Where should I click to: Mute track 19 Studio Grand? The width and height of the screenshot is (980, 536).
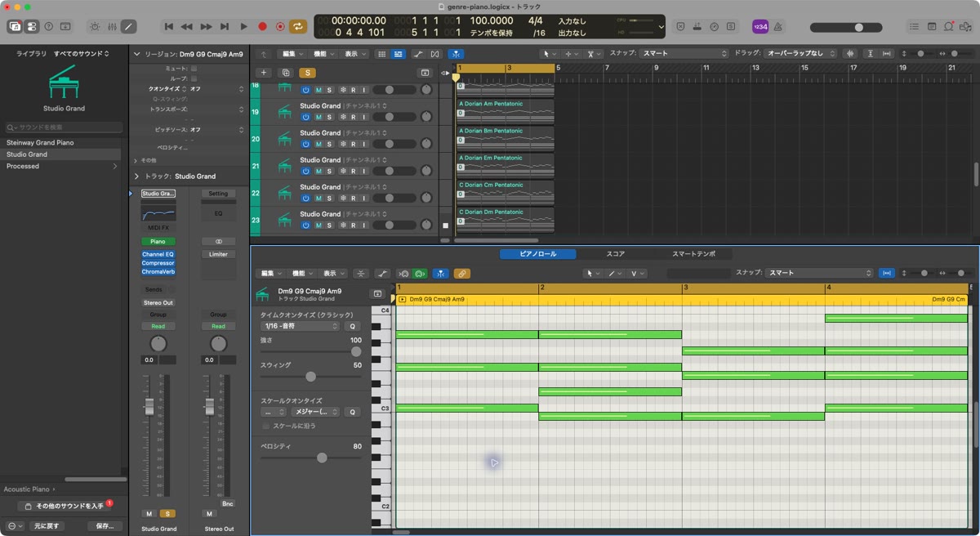(x=318, y=117)
